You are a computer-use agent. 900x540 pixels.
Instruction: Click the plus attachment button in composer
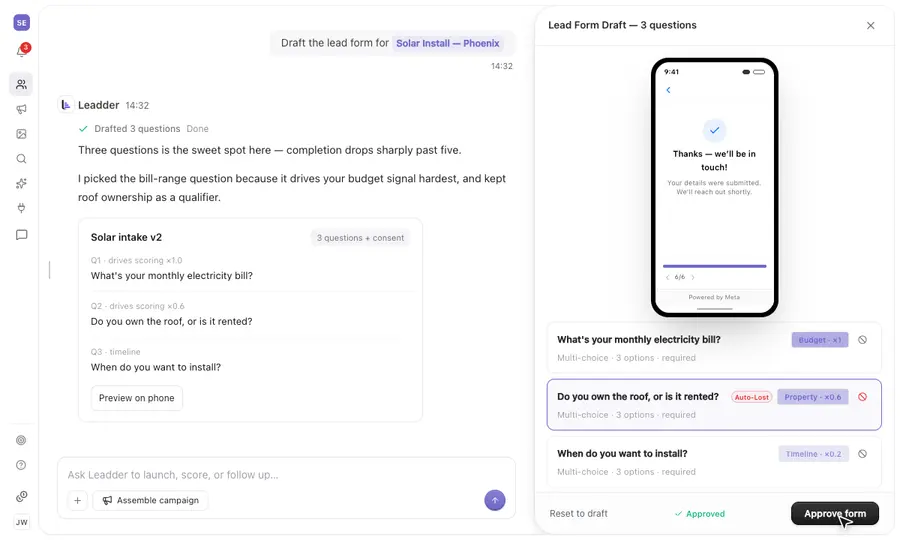click(77, 500)
